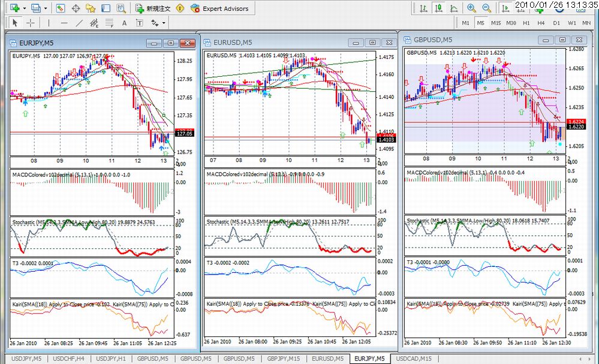Click the zoom out magnifier
Viewport: 599px width, 364px height.
[486, 8]
